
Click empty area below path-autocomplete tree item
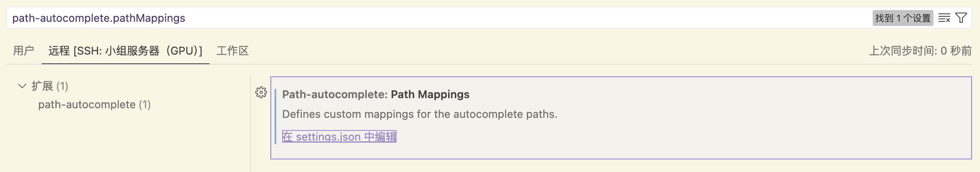coord(126,143)
